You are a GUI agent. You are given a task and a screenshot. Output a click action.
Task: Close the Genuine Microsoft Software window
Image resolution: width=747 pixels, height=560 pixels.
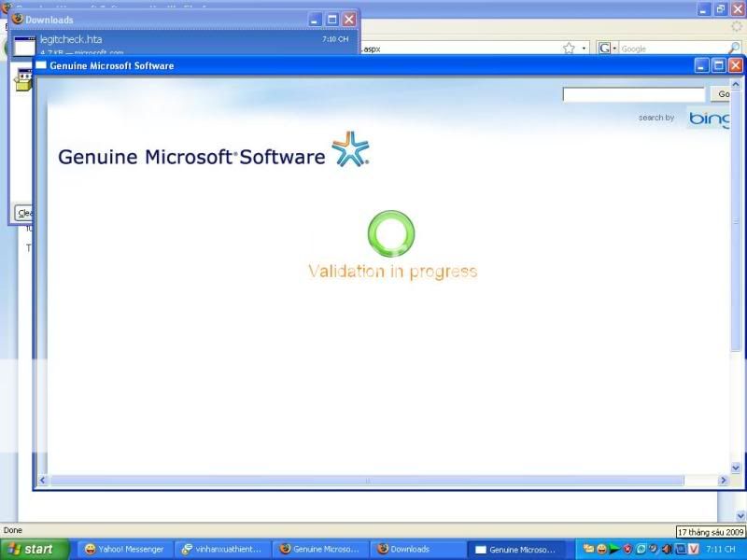736,65
